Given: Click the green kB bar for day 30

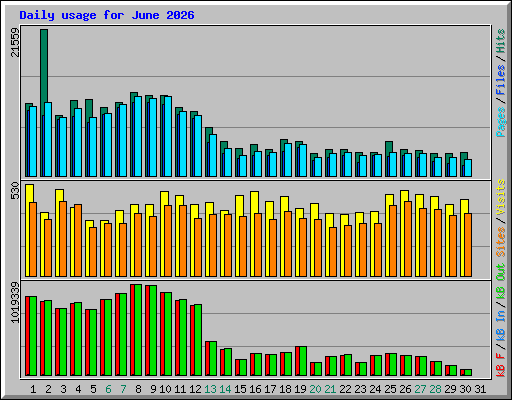Looking at the screenshot, I should (468, 373).
